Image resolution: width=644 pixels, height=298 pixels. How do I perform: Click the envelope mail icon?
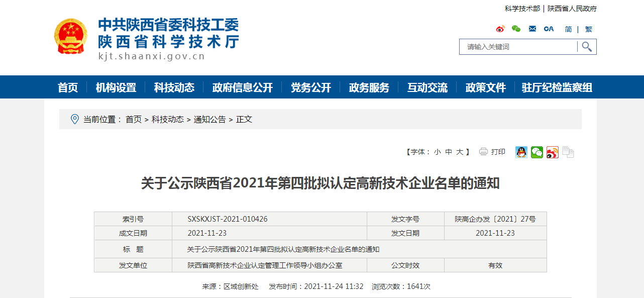(x=532, y=29)
